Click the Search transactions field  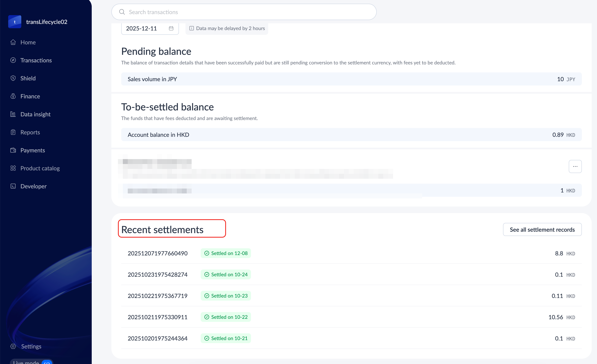[x=244, y=12]
